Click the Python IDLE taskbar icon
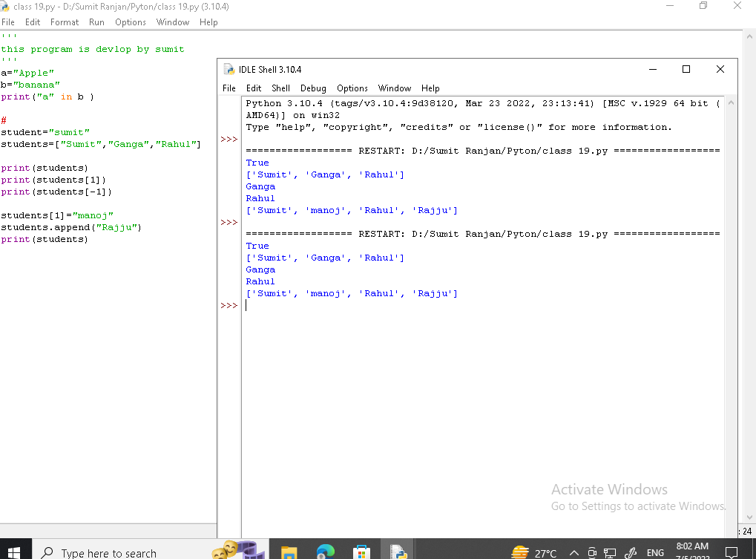 (x=399, y=552)
